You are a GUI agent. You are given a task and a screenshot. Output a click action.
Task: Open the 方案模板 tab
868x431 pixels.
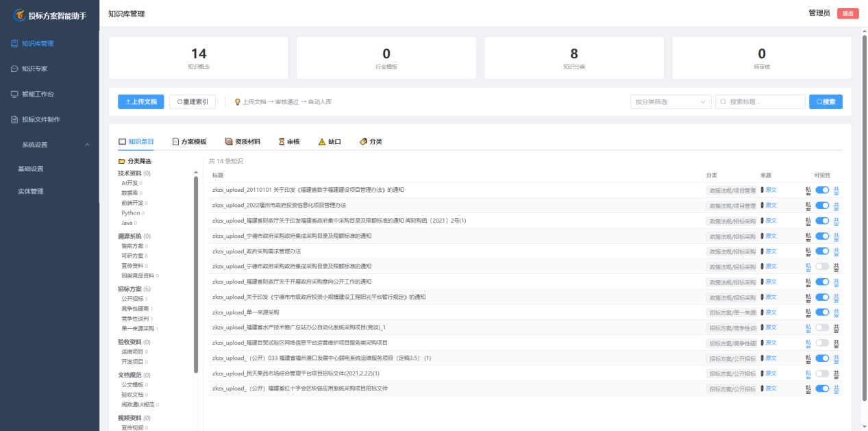(189, 142)
